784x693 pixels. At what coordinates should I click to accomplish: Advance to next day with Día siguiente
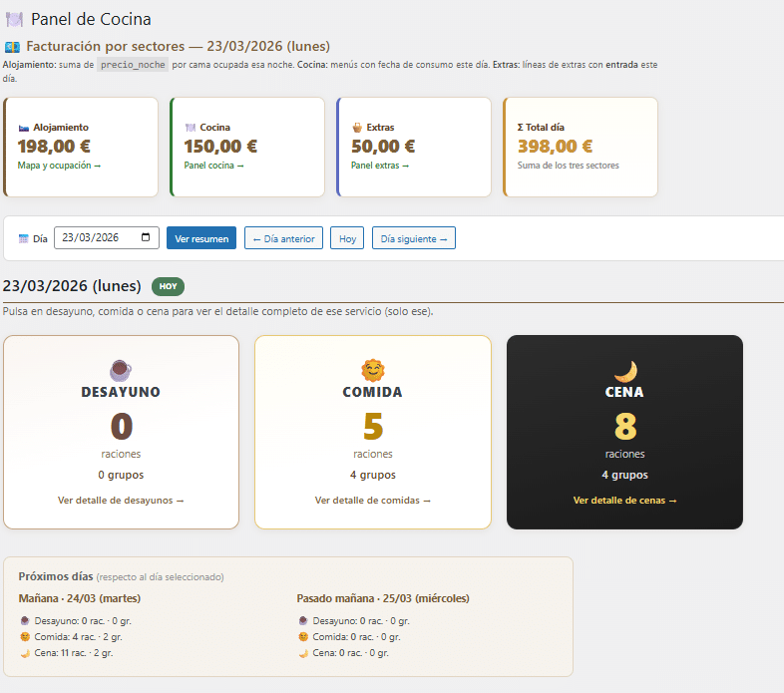click(413, 238)
